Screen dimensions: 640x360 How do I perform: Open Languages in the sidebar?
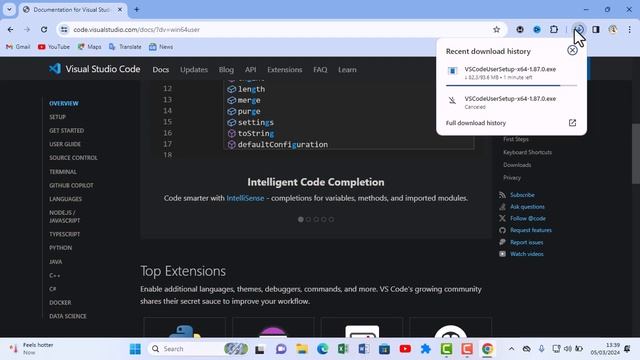[66, 199]
